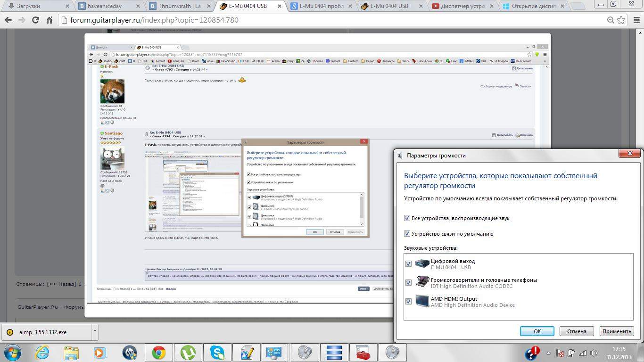Click the "Применить" button

[616, 331]
